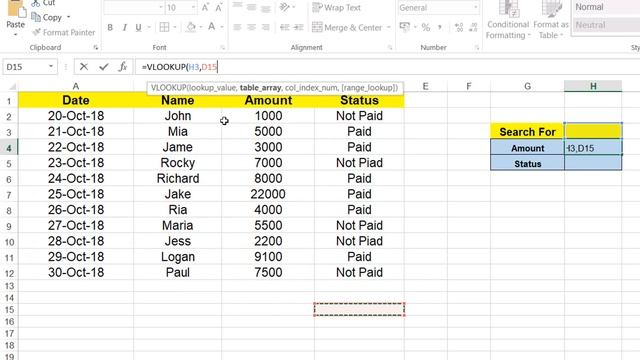Open the Copy dropdown arrow
Image resolution: width=640 pixels, height=360 pixels.
[69, 18]
